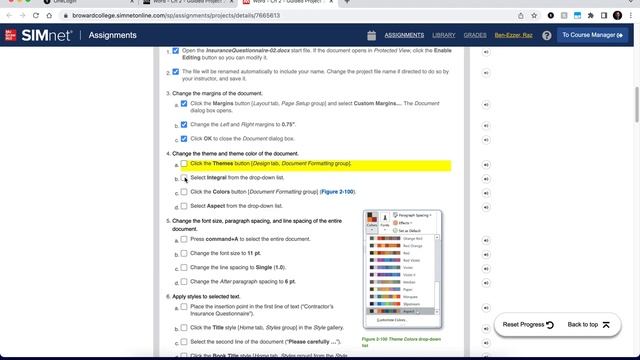Switch to the second Word Ch 2 tab
This screenshot has height=360, width=640.
pyautogui.click(x=188, y=2)
